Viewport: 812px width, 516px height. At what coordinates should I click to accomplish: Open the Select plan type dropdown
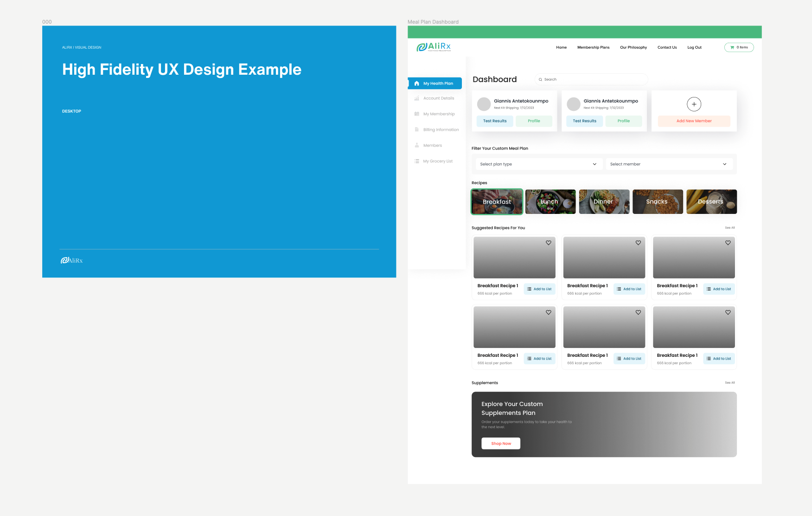[539, 164]
